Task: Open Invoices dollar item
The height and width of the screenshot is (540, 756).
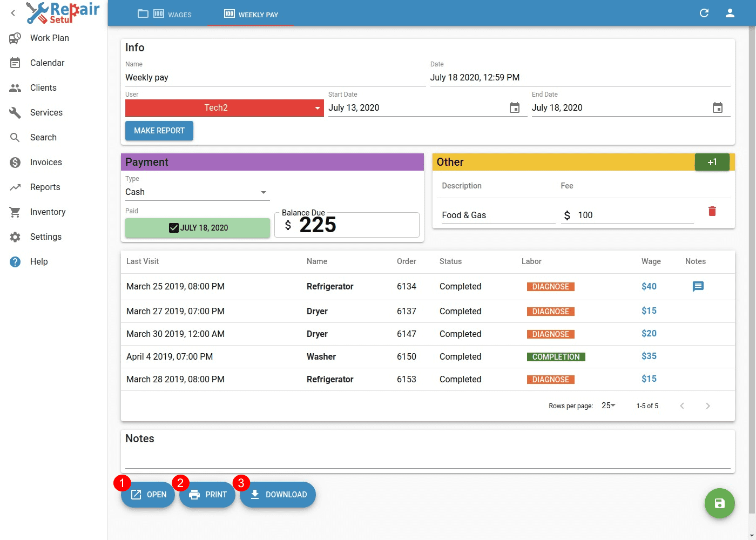Action: pos(53,162)
